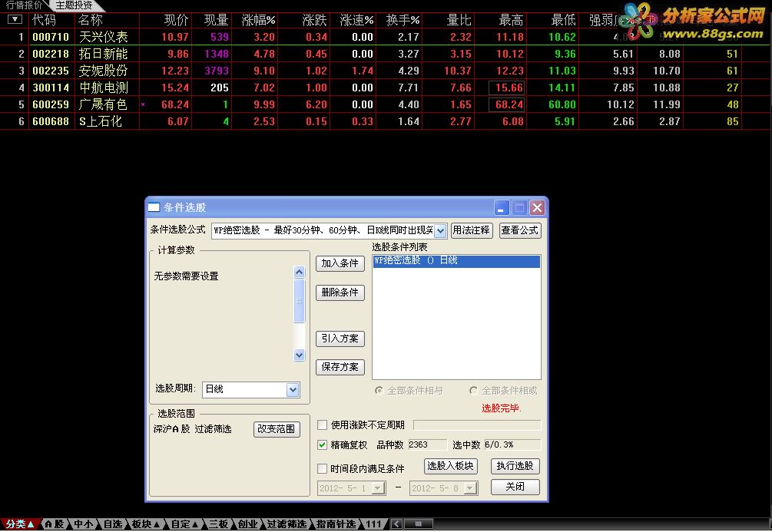Click 查看公式 button
The width and height of the screenshot is (772, 532).
click(520, 230)
